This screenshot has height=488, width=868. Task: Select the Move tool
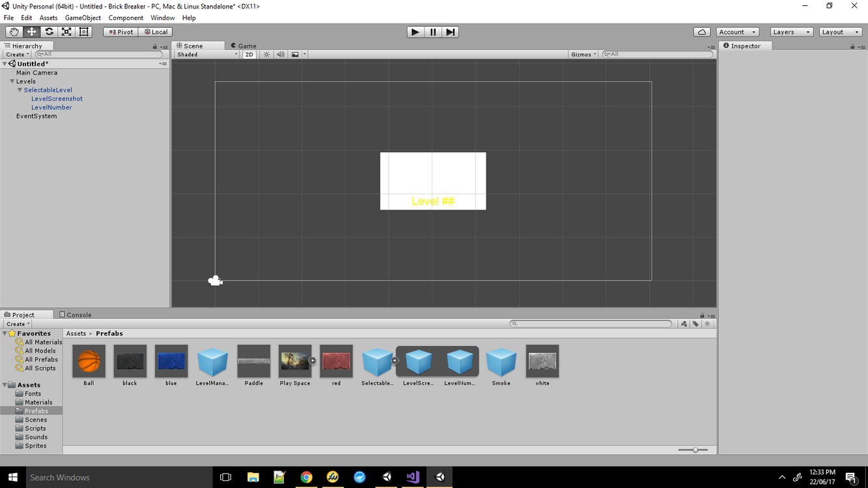[x=31, y=31]
